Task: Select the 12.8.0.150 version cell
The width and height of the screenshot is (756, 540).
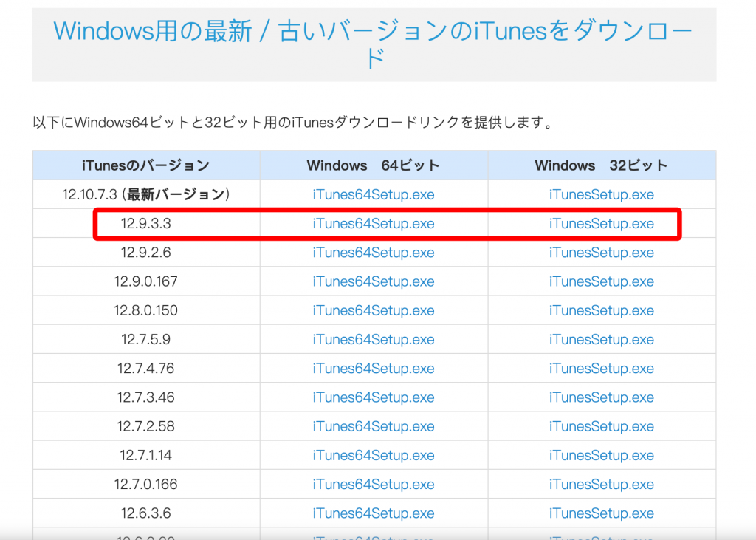Action: (x=146, y=310)
